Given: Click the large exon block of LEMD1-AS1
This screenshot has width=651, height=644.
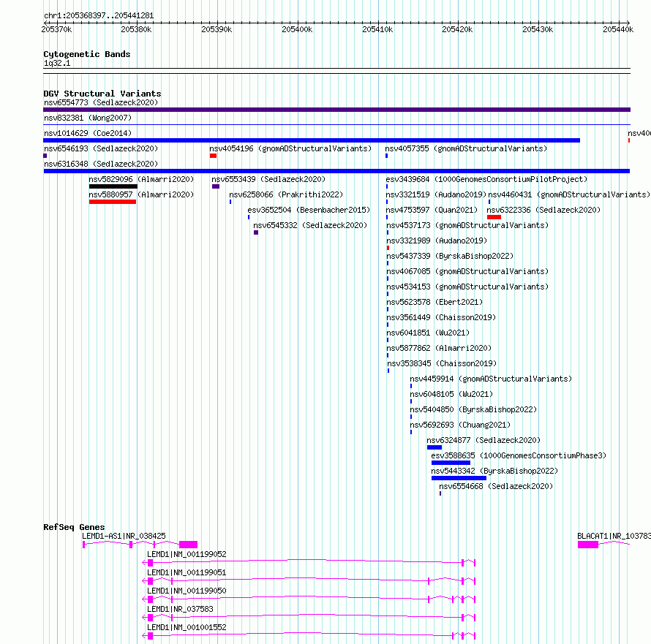Looking at the screenshot, I should point(188,545).
